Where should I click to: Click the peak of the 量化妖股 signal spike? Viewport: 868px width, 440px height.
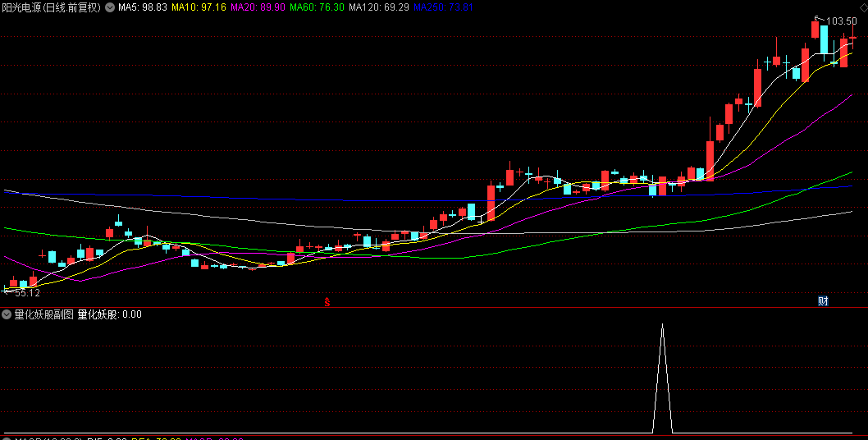point(663,325)
